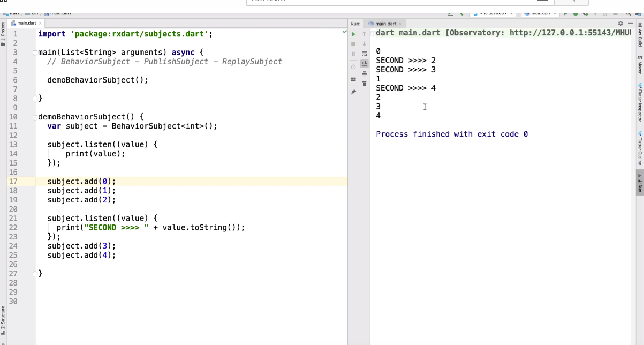644x345 pixels.
Task: Click console output 'SECOND >>>> 3'
Action: pyautogui.click(x=406, y=70)
